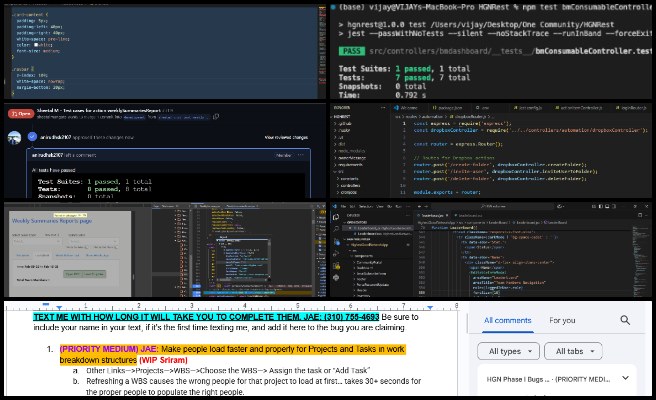The height and width of the screenshot is (400, 656).
Task: Open Extensions view in Leaderboard VS Code window
Action: tap(336, 266)
